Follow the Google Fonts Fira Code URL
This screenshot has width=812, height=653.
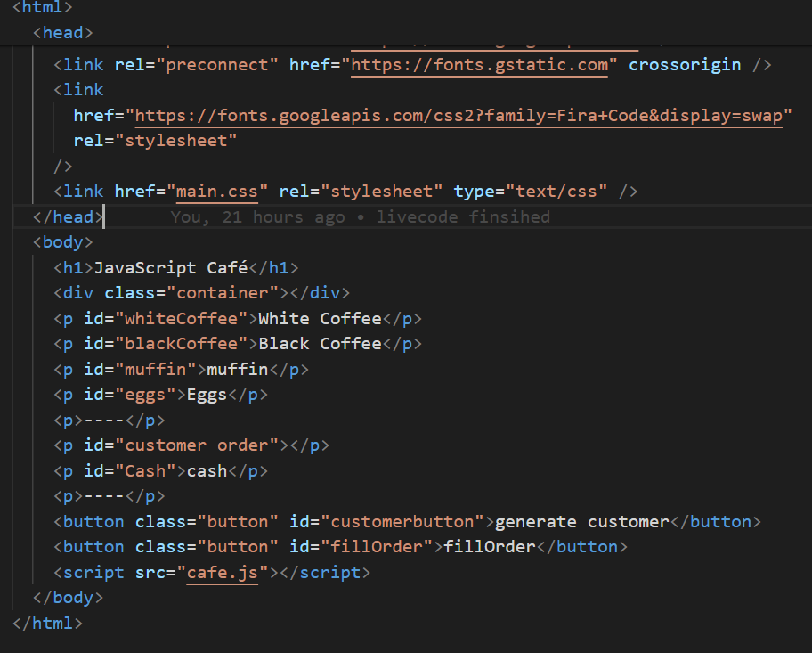point(459,116)
